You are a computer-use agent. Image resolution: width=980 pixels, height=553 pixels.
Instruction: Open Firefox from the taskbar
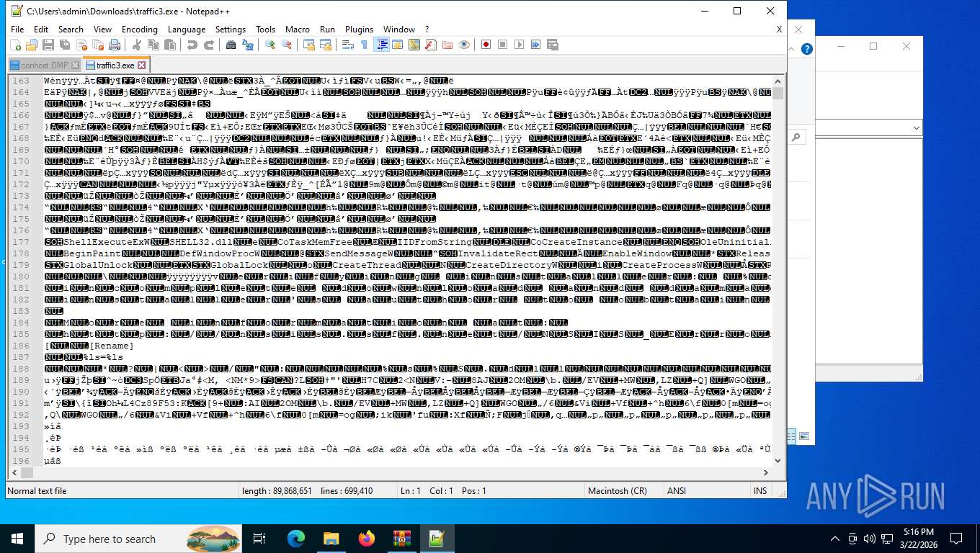coord(366,539)
